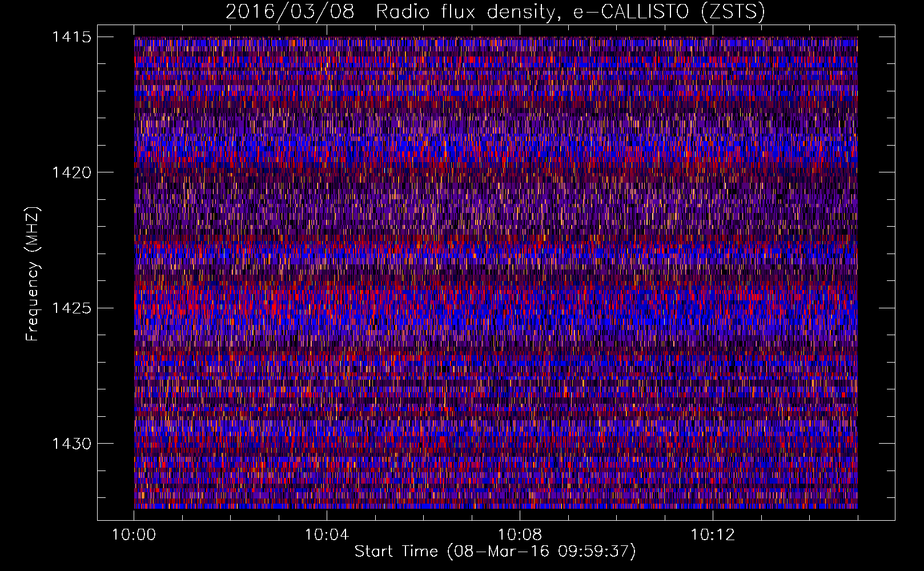Select the 1430 frequency axis label
924x571 pixels.
[71, 444]
